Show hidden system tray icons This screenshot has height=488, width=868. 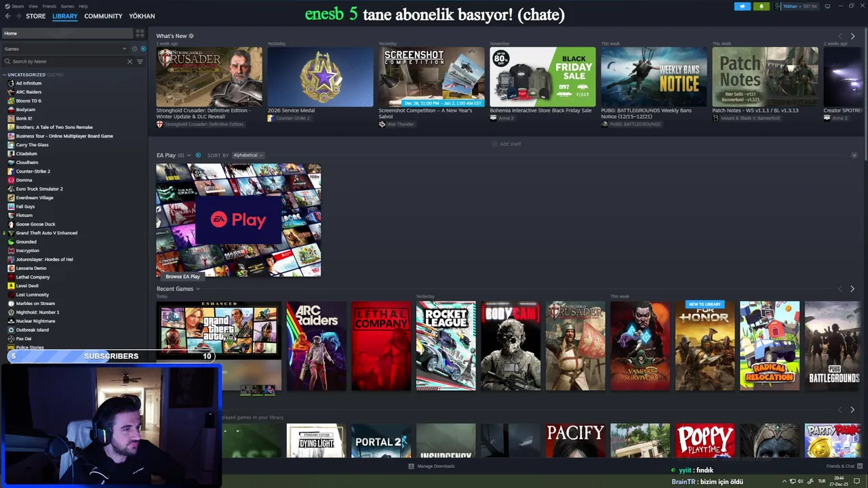point(784,481)
